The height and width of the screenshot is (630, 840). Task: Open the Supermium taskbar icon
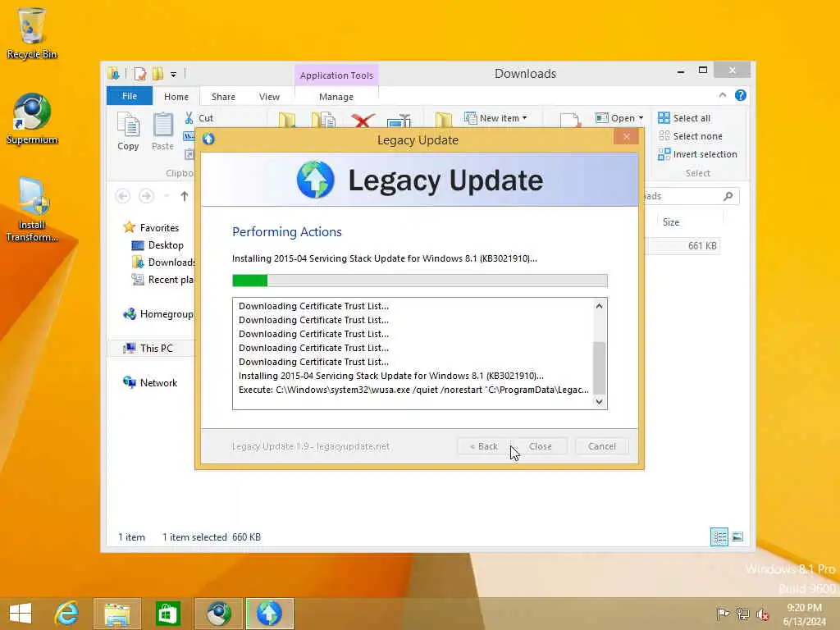pos(218,614)
